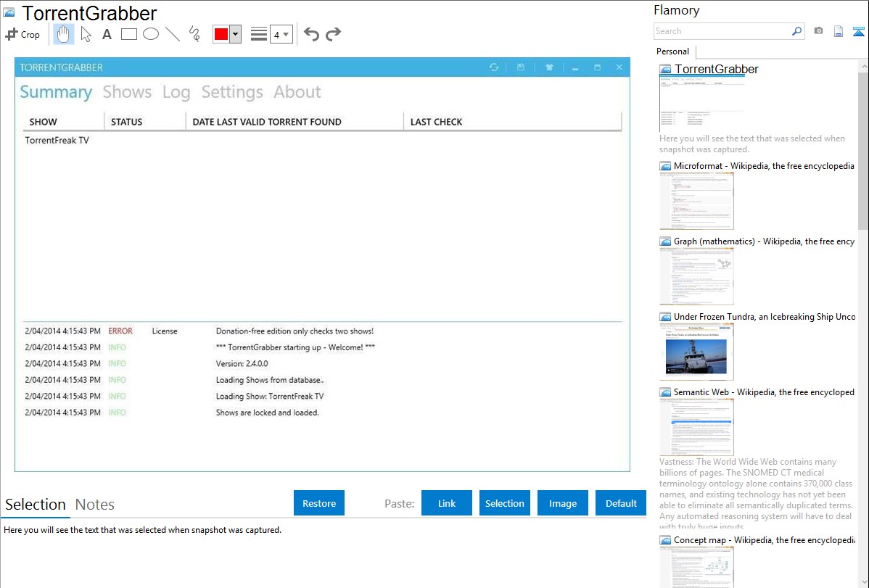
Task: Select the arrow pointer tool
Action: point(86,34)
